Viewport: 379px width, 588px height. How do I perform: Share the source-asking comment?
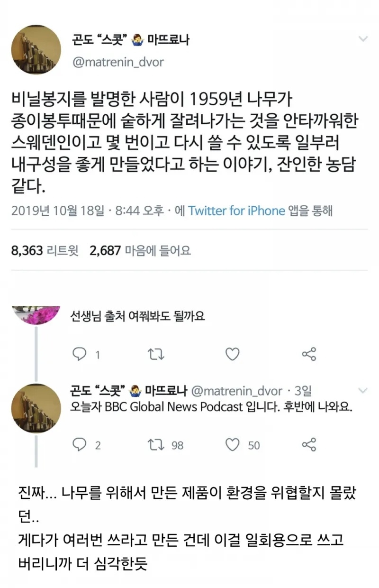click(x=309, y=354)
